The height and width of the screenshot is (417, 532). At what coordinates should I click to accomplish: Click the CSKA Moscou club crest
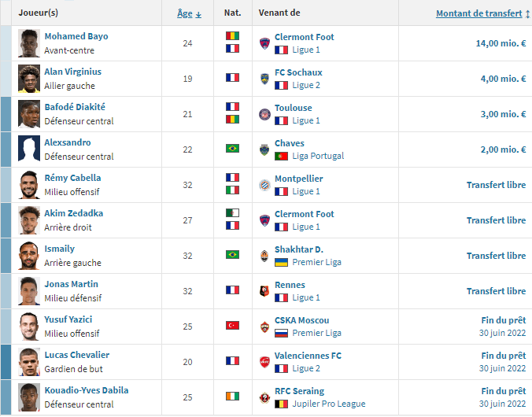264,327
